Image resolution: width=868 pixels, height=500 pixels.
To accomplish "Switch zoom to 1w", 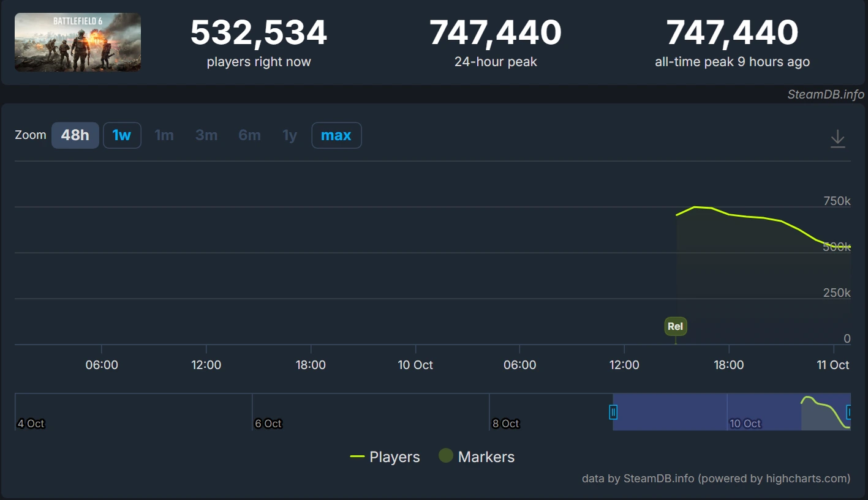I will pyautogui.click(x=122, y=135).
